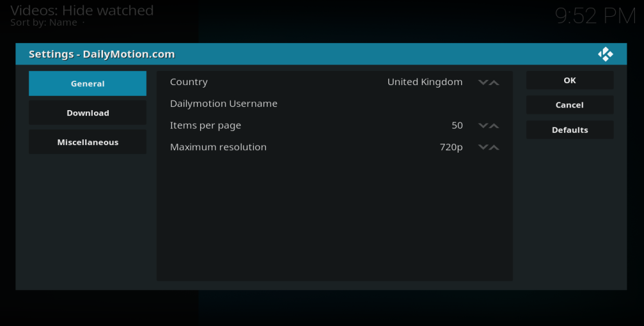Click the 720p resolution value
The image size is (644, 326).
click(x=451, y=147)
